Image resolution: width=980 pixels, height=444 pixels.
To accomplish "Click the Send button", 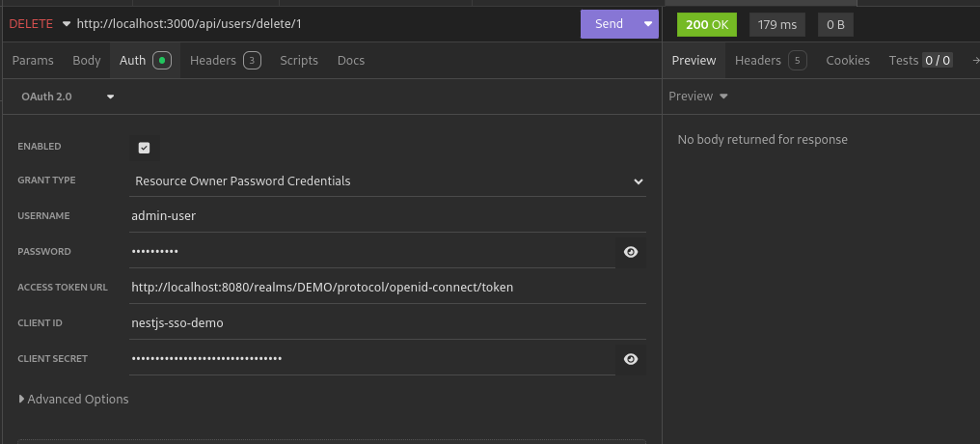I will coord(609,24).
